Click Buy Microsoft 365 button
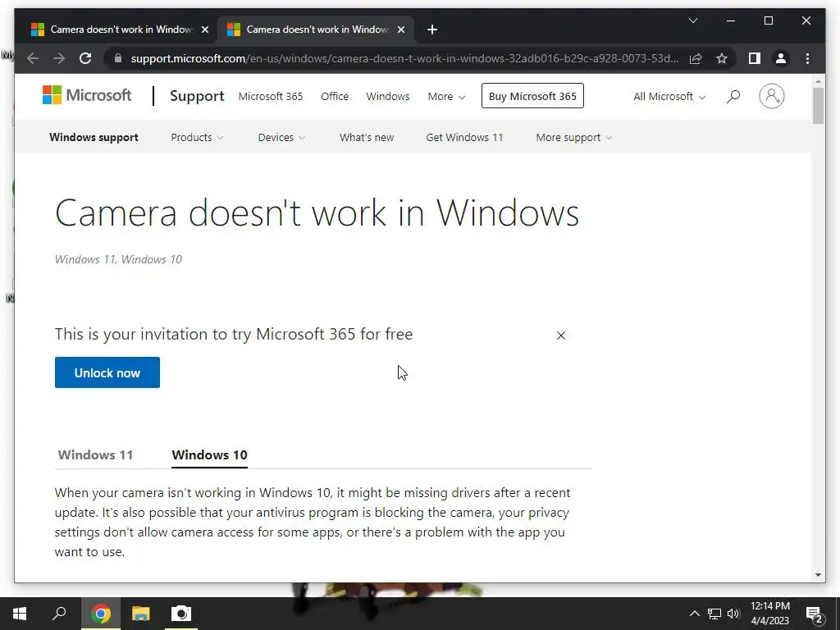The image size is (840, 630). 532,96
